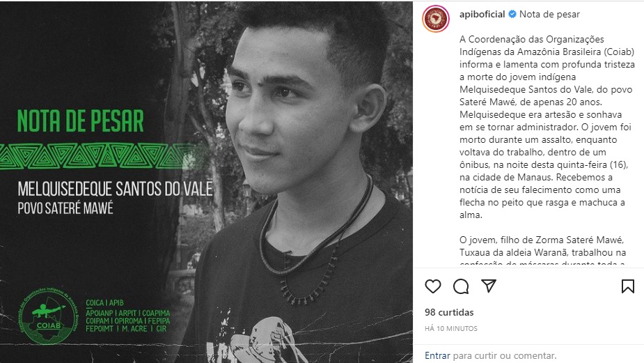Save post with bookmark icon
644x363 pixels.
point(627,286)
